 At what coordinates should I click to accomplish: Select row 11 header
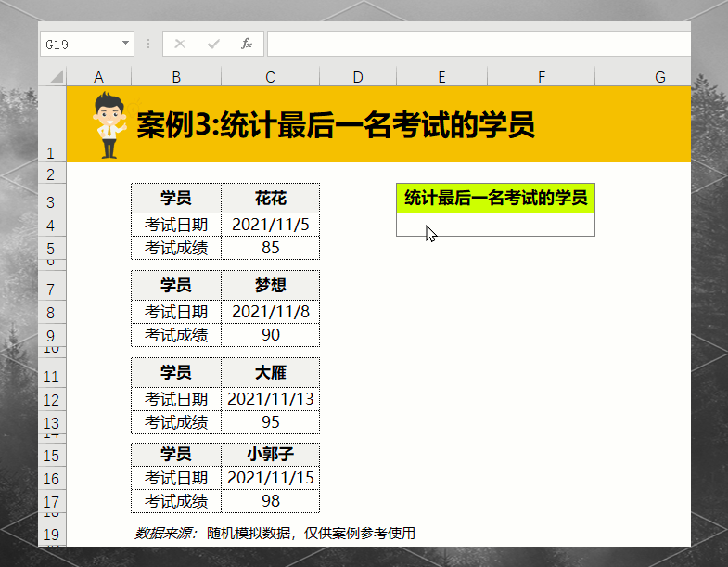point(52,373)
